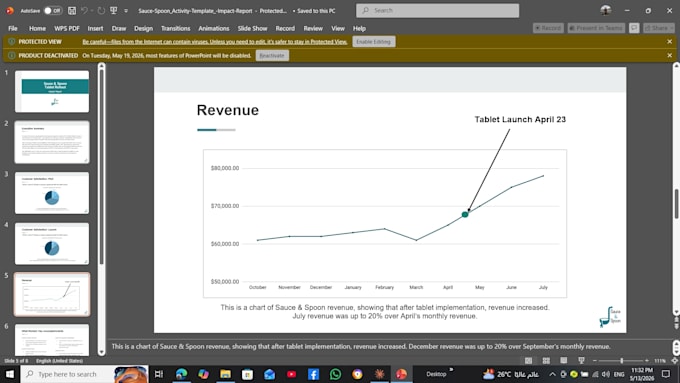680x383 pixels.
Task: Open the WPS PDF tab
Action: [x=67, y=28]
